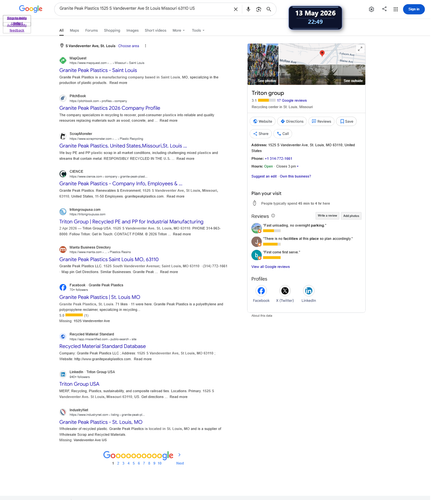The width and height of the screenshot is (435, 500).
Task: Switch to the Shopping tab
Action: click(112, 30)
